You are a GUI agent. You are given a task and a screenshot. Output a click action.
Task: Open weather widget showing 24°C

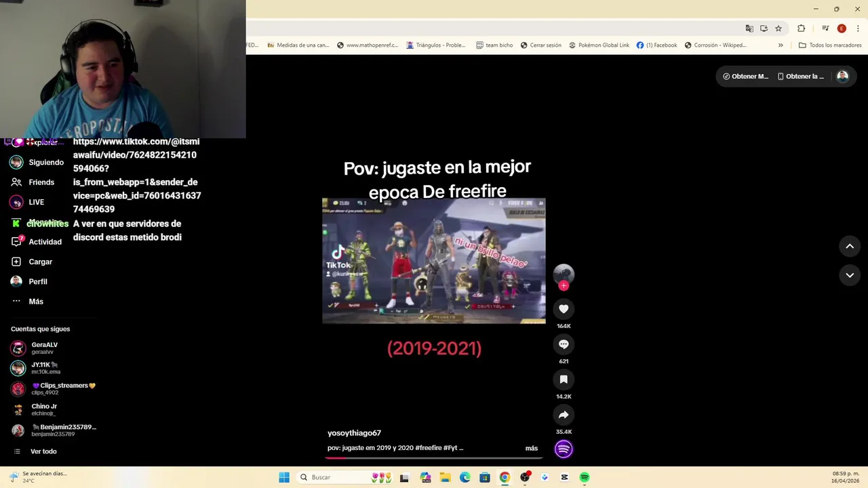click(x=38, y=477)
